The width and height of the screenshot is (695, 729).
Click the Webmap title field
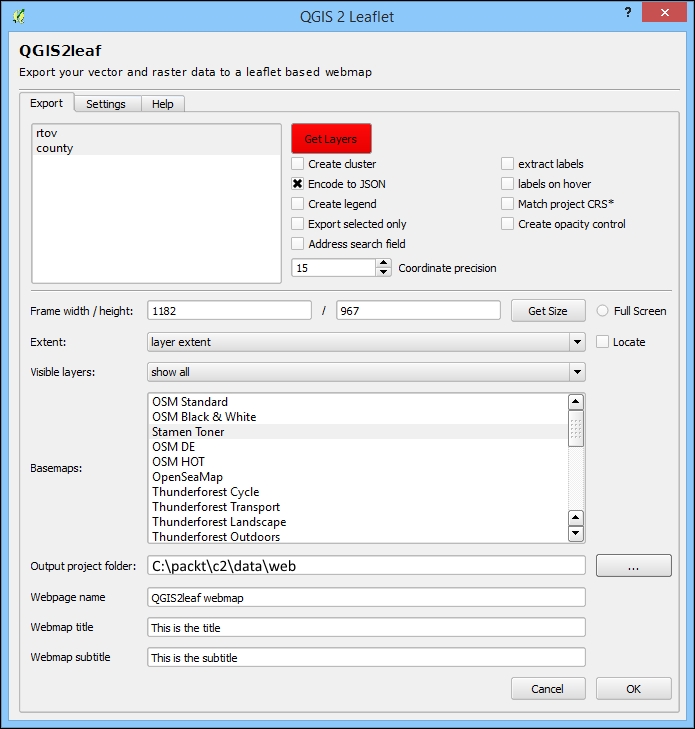[366, 627]
